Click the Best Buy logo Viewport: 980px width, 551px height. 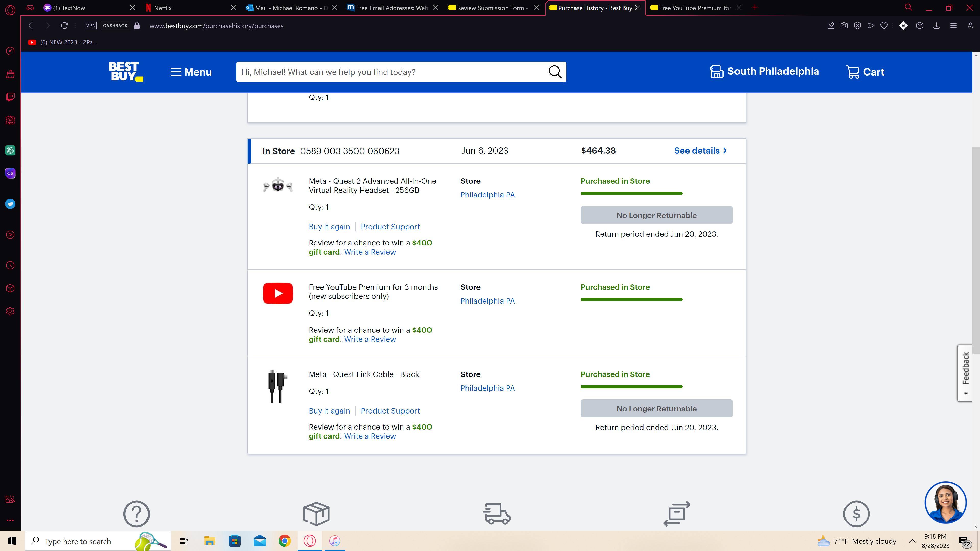click(126, 71)
